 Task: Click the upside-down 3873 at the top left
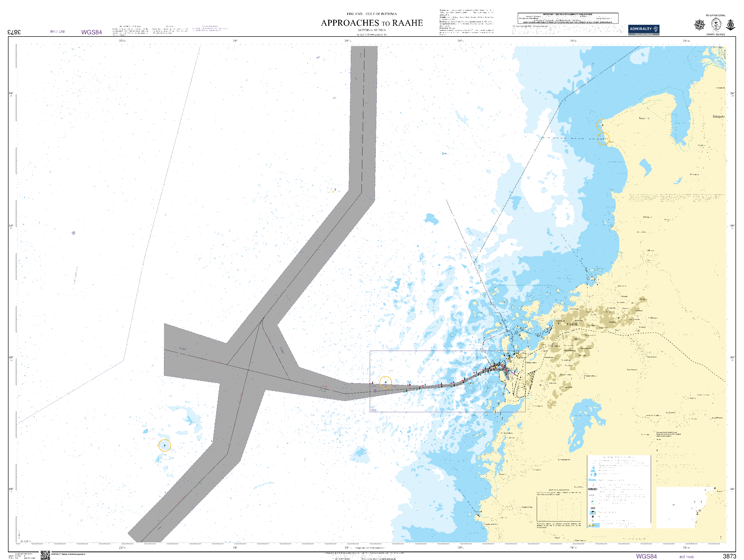pos(14,32)
